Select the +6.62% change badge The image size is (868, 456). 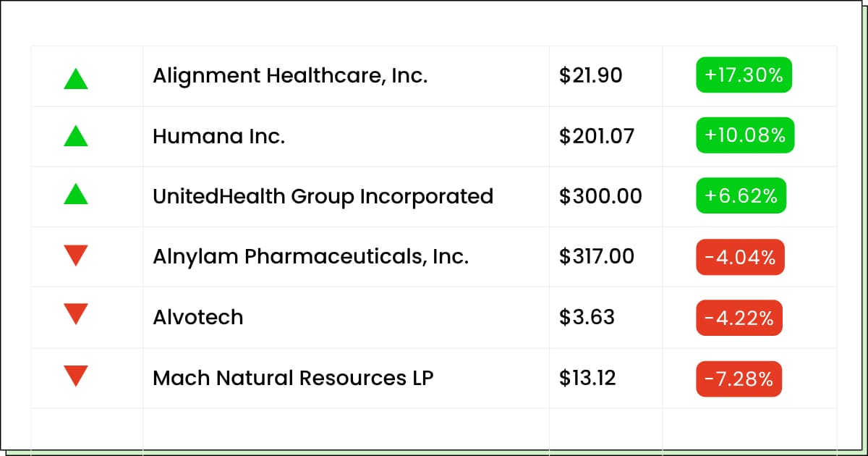point(741,196)
